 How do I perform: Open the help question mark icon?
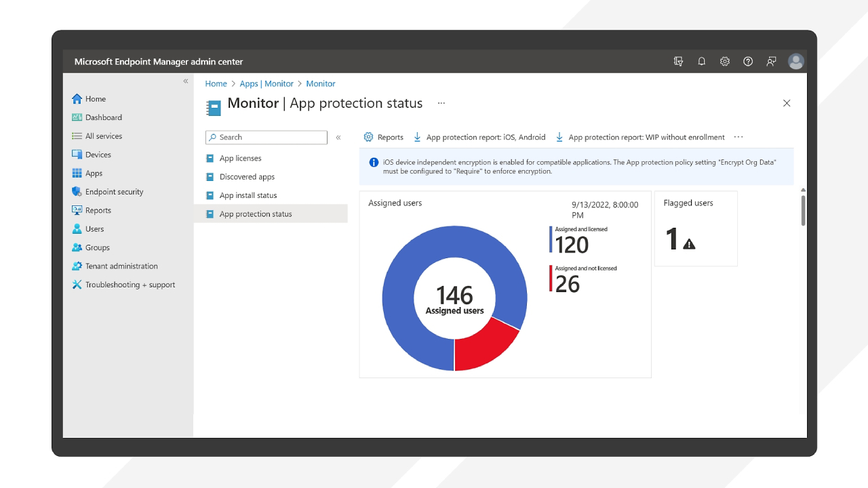tap(748, 62)
